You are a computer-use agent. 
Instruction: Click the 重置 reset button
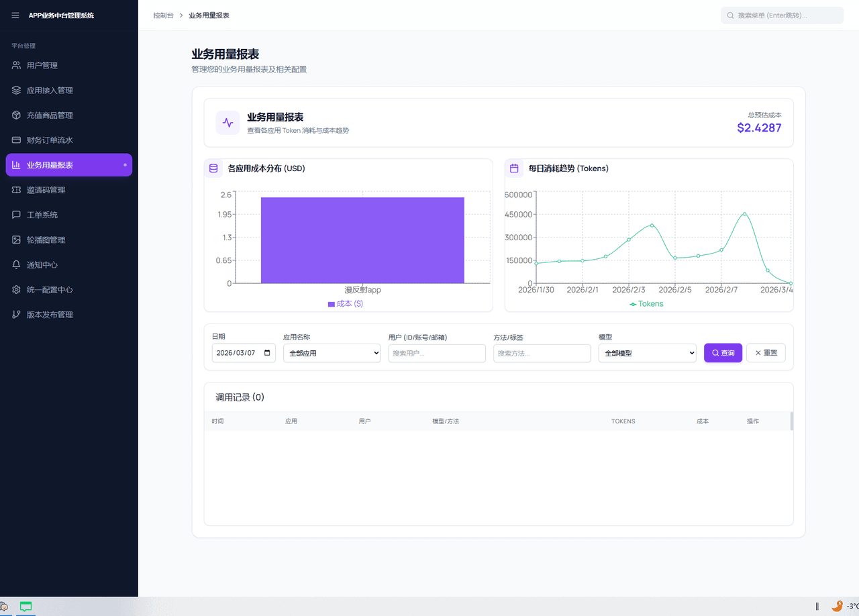tap(766, 353)
